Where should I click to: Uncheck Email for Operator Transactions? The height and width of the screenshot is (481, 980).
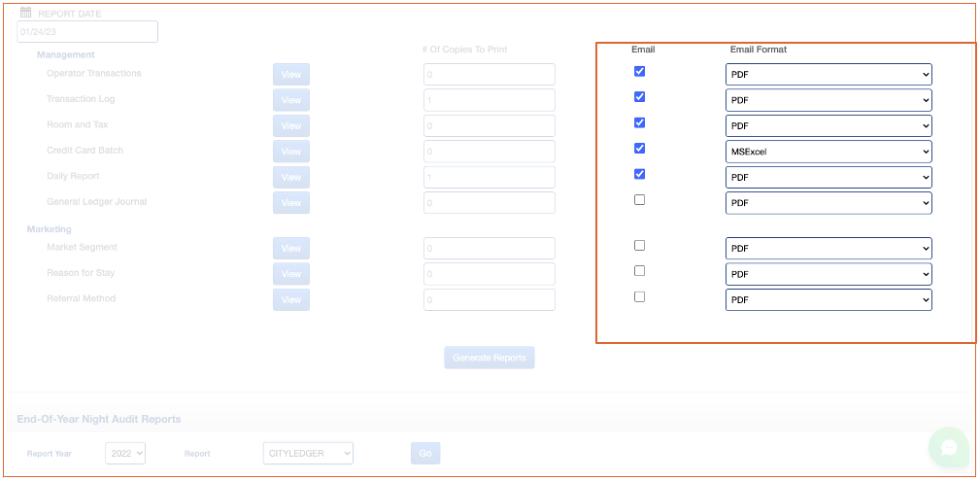[639, 71]
